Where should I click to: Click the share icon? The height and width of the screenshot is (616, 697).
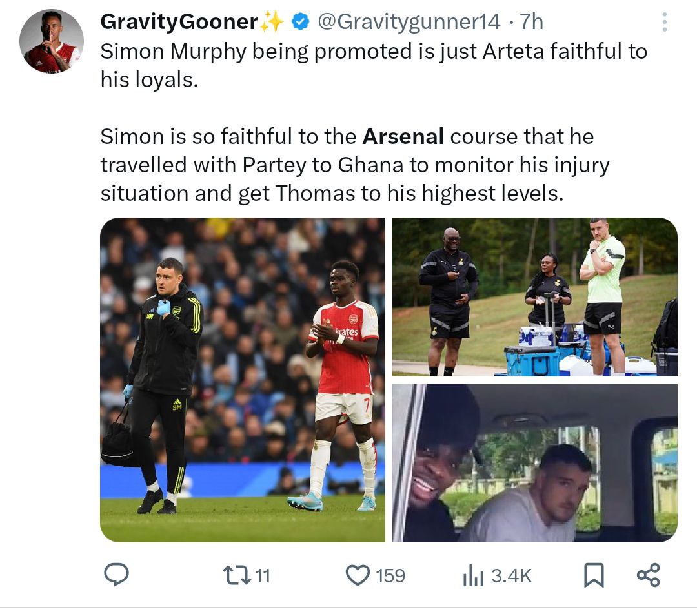click(648, 575)
